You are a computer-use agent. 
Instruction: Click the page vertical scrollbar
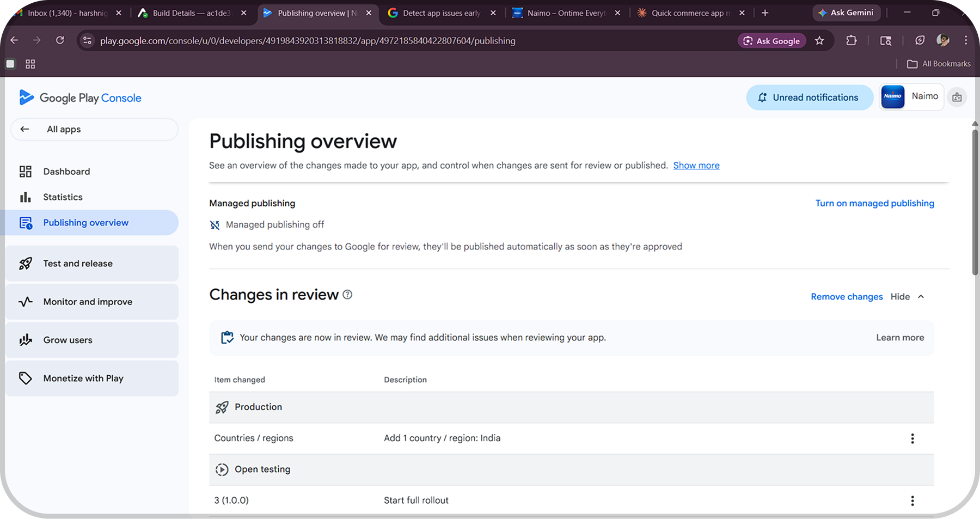[x=975, y=202]
